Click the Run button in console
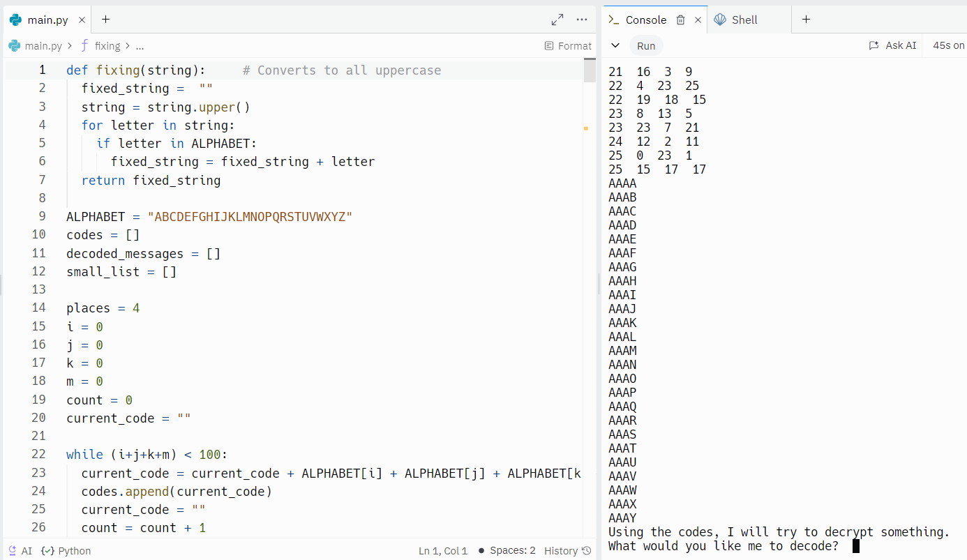 tap(646, 45)
